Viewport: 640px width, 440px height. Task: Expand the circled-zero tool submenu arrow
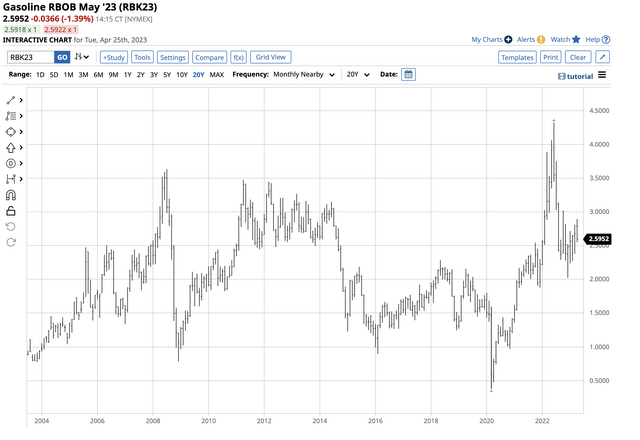pyautogui.click(x=21, y=164)
